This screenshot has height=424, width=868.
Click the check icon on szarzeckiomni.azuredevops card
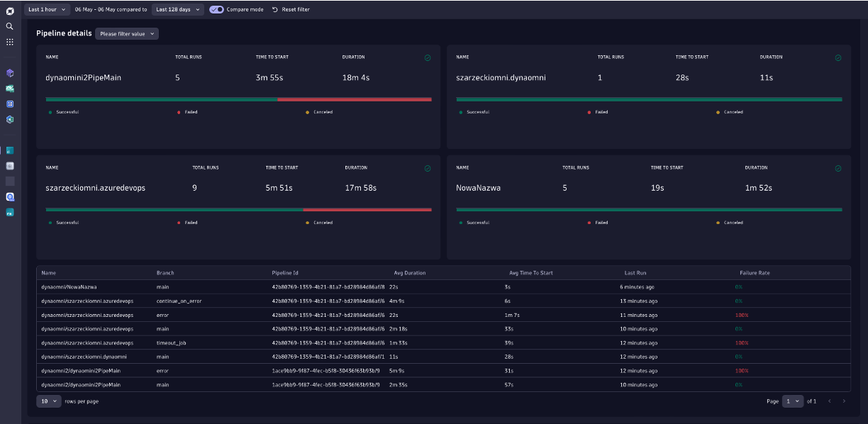[x=428, y=169]
